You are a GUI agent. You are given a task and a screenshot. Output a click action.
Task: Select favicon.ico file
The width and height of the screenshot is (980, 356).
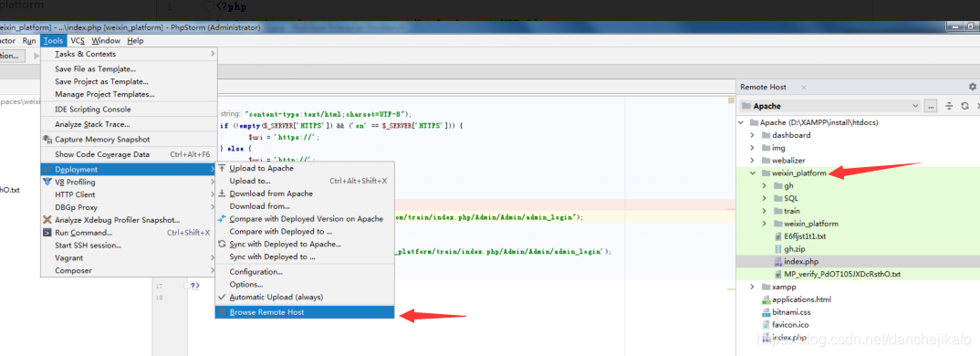click(790, 325)
